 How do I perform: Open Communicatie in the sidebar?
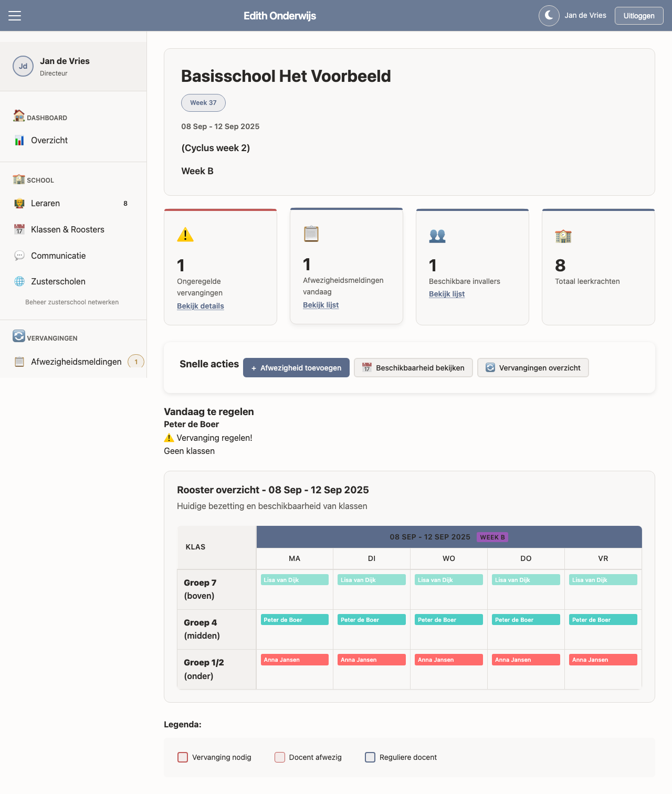[x=73, y=256]
